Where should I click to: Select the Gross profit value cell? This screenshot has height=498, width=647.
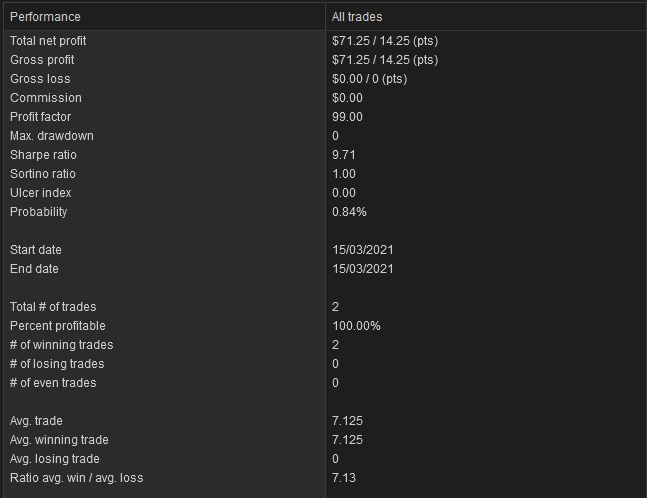[385, 60]
